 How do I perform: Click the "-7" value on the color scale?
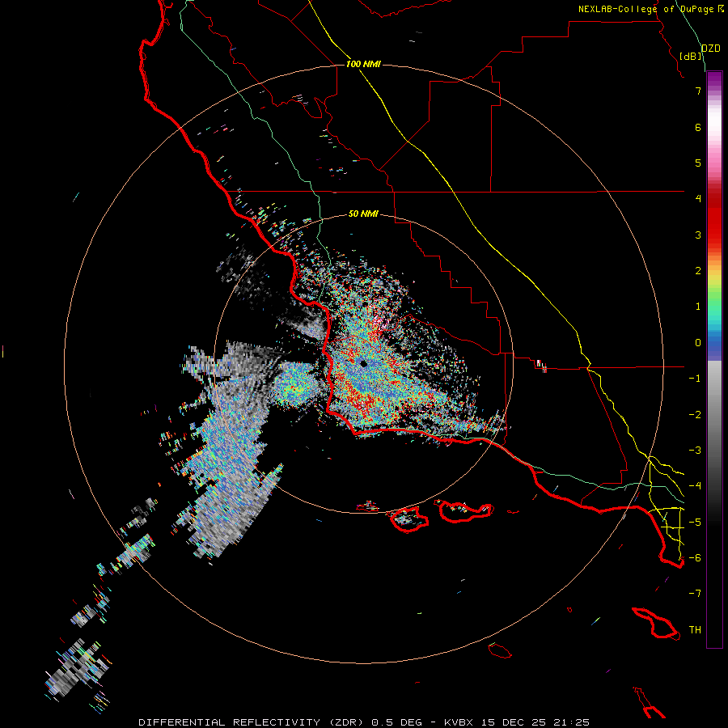coord(695,594)
